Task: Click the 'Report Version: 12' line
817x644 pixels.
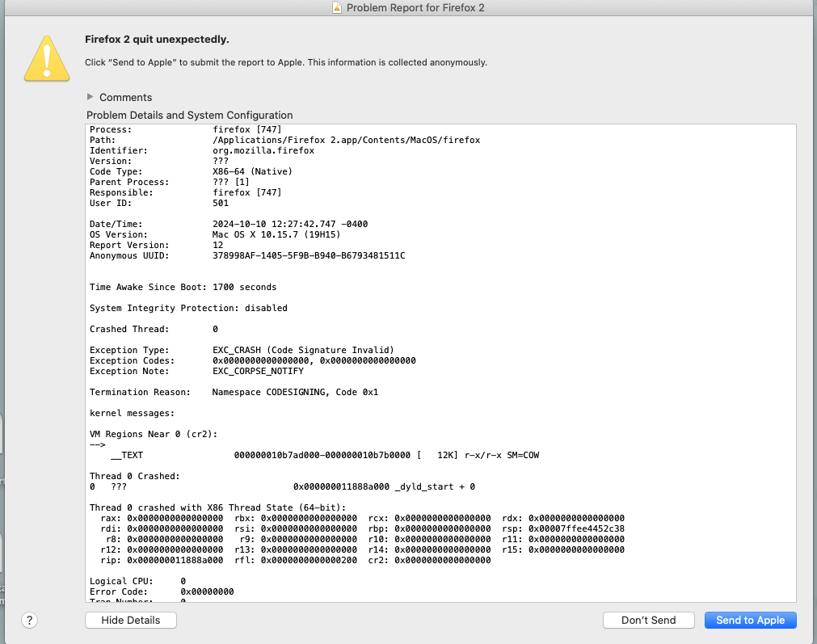Action: click(x=156, y=245)
